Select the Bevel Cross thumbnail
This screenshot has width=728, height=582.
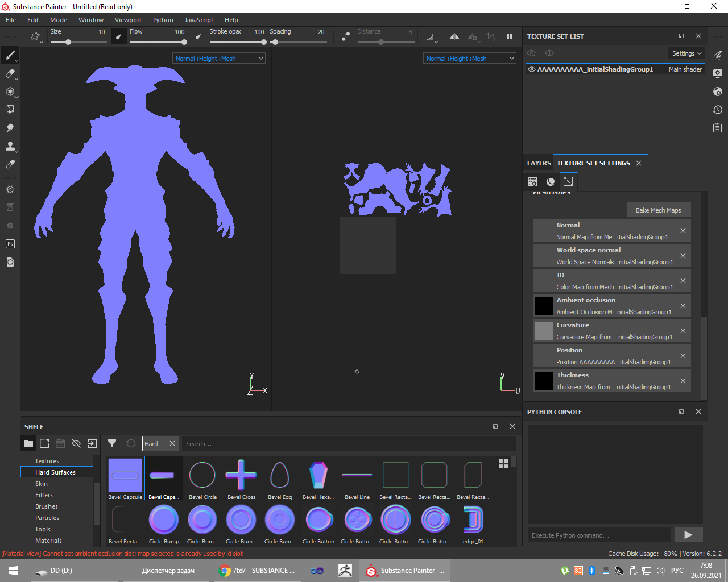[241, 475]
